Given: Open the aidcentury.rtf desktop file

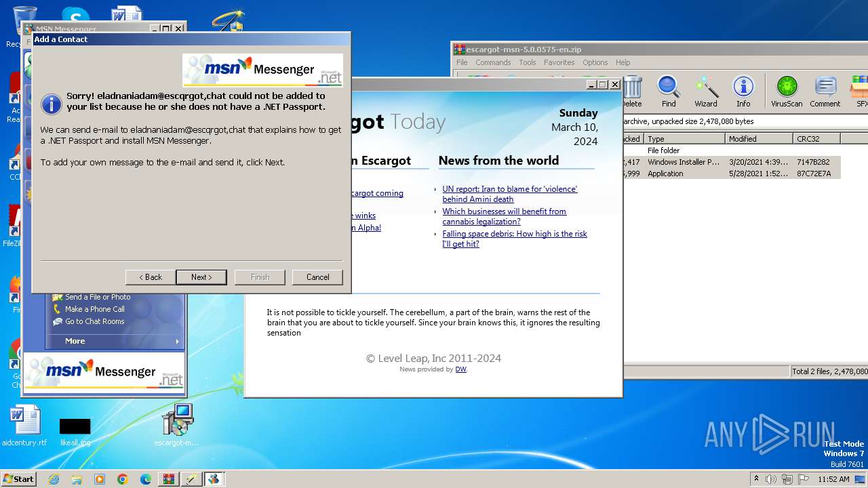Looking at the screenshot, I should pyautogui.click(x=24, y=426).
